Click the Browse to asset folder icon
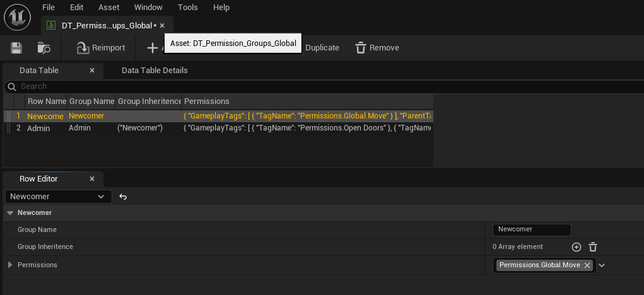Screen dimensions: 644x295 [44, 48]
